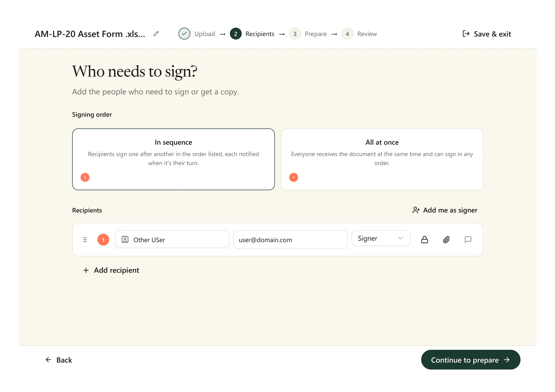Click the orange number 1 recipient badge
This screenshot has width=555, height=392.
(103, 240)
